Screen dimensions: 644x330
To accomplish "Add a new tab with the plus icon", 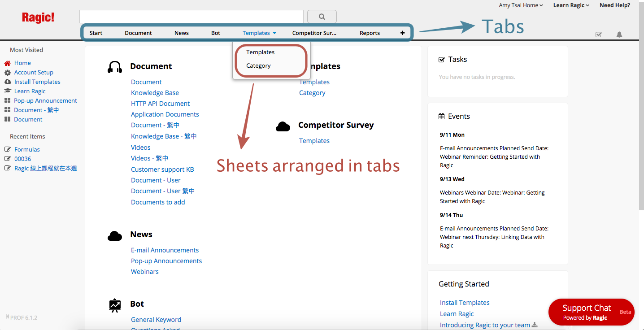I will [402, 32].
